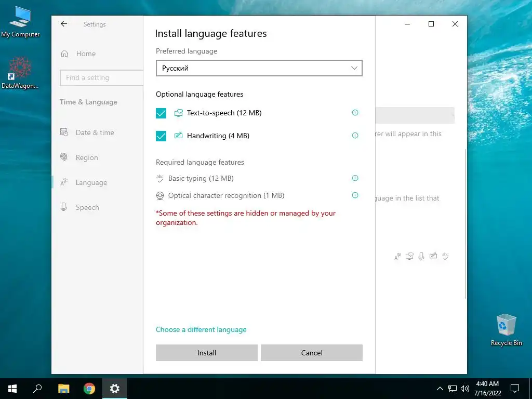Go to Home in Settings sidebar
532x399 pixels.
click(86, 54)
